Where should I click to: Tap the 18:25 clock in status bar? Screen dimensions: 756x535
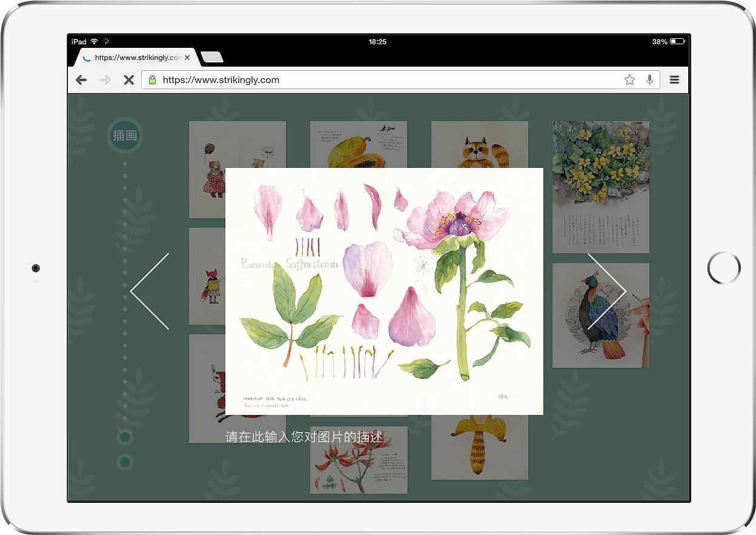377,42
